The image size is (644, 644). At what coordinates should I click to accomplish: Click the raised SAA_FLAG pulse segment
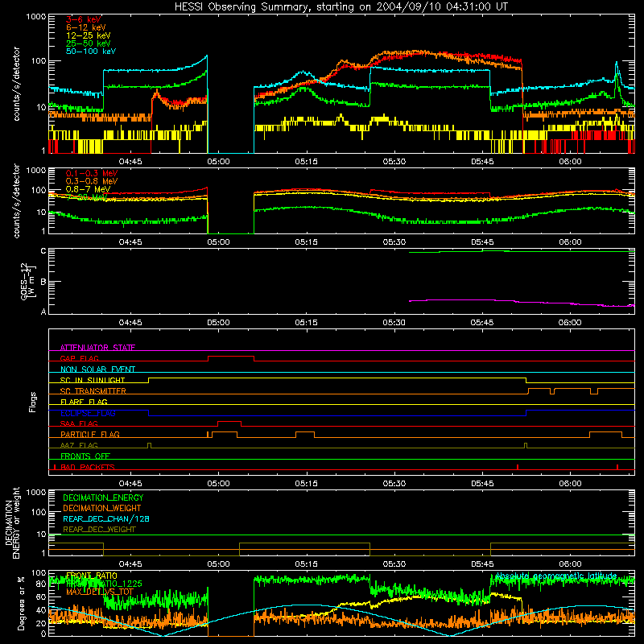[229, 421]
